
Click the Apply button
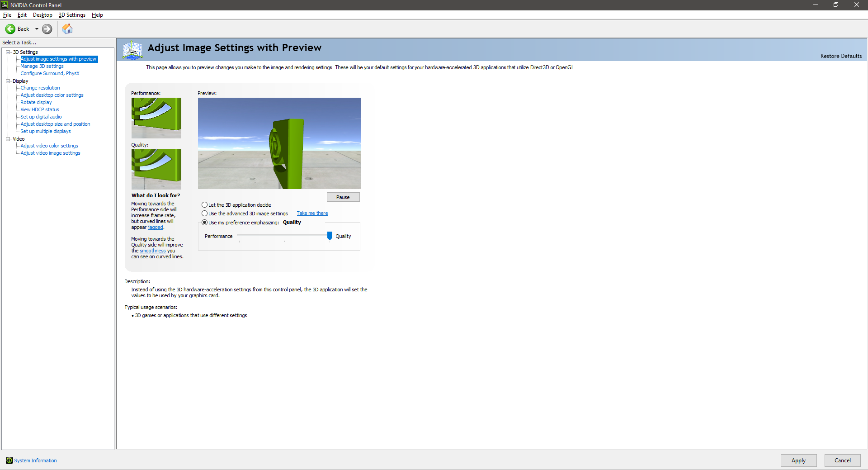pos(798,461)
